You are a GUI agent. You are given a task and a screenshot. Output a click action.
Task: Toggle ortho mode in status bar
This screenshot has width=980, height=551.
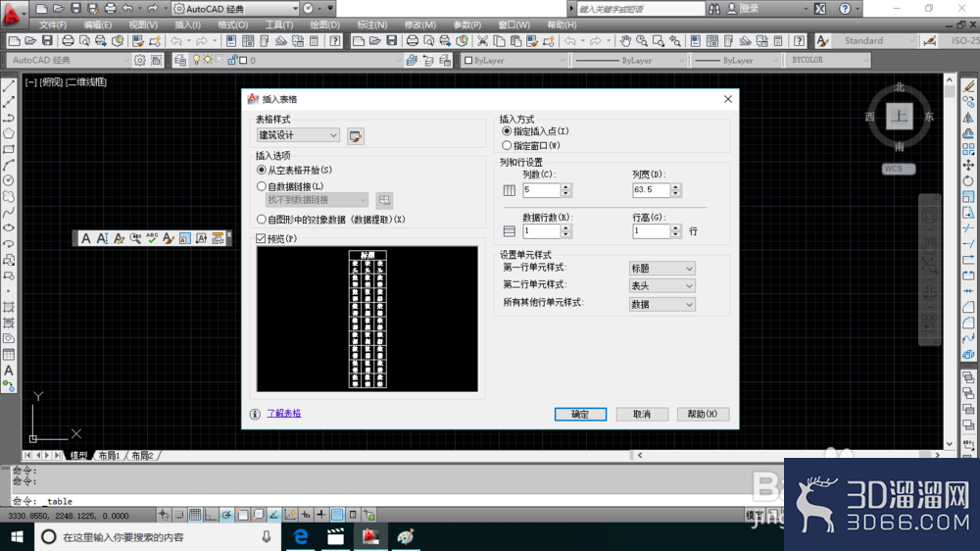tap(211, 515)
